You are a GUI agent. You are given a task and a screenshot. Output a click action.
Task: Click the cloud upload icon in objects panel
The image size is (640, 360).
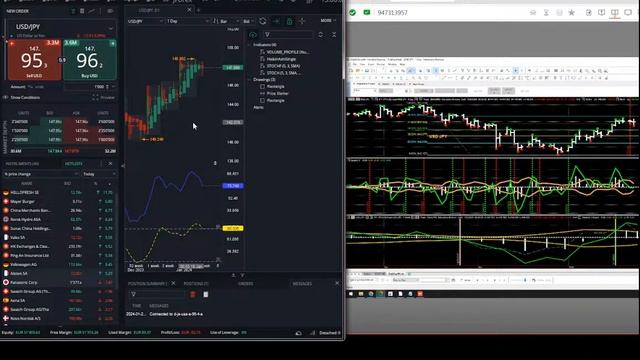[253, 35]
